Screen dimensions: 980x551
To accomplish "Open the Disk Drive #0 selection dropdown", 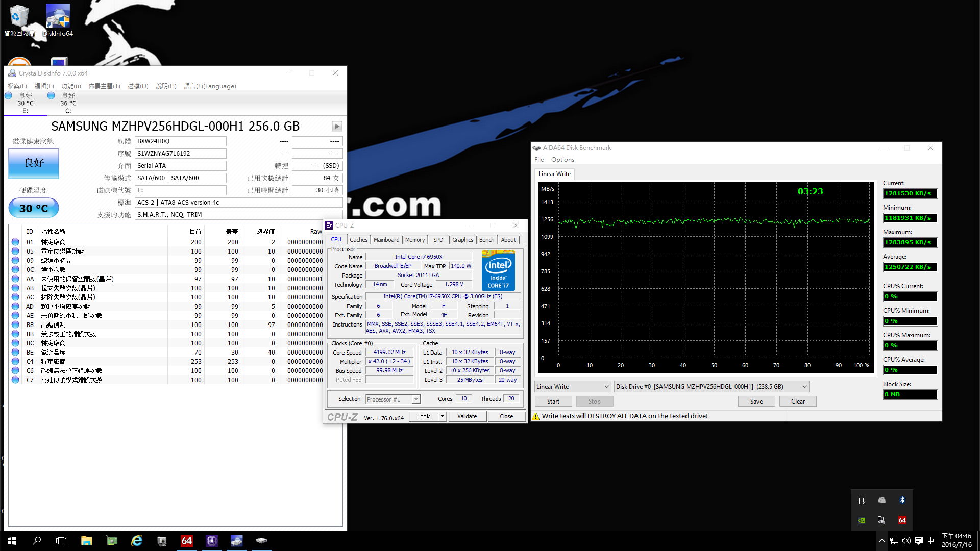I will click(712, 387).
